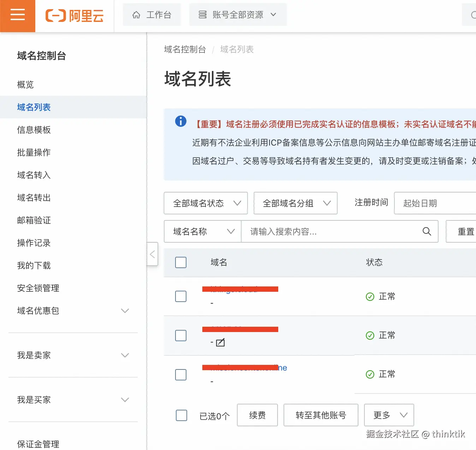This screenshot has height=450, width=476.
Task: Open 信息模板 in the sidebar
Action: tap(34, 130)
